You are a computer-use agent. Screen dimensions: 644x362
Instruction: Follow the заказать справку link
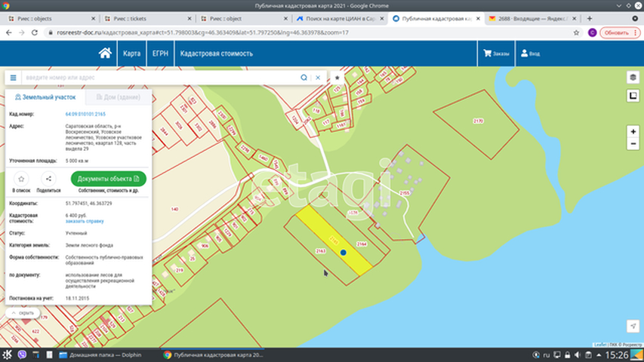coord(85,221)
